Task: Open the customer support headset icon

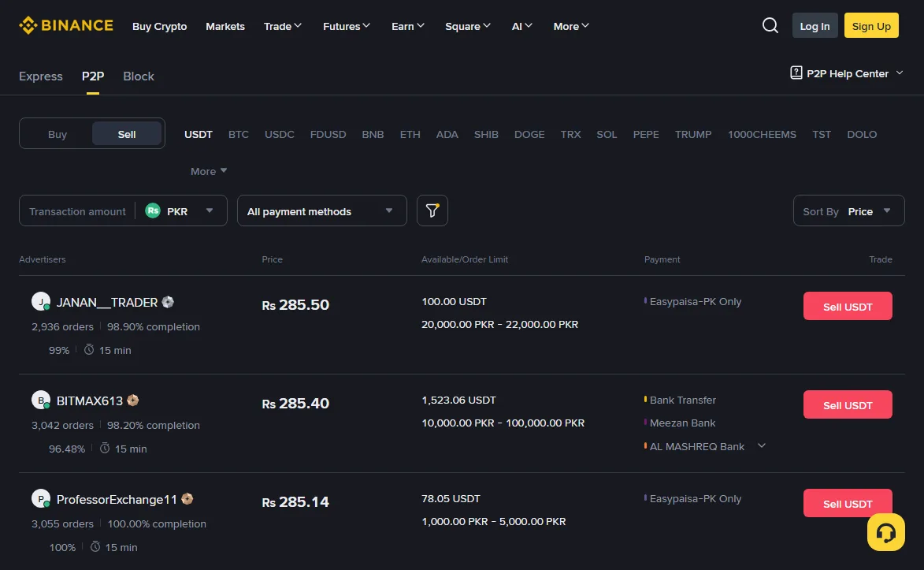Action: [885, 532]
